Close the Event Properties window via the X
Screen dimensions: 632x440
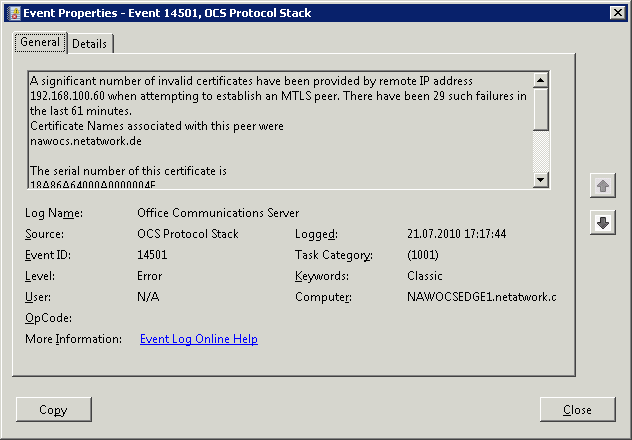tap(617, 13)
